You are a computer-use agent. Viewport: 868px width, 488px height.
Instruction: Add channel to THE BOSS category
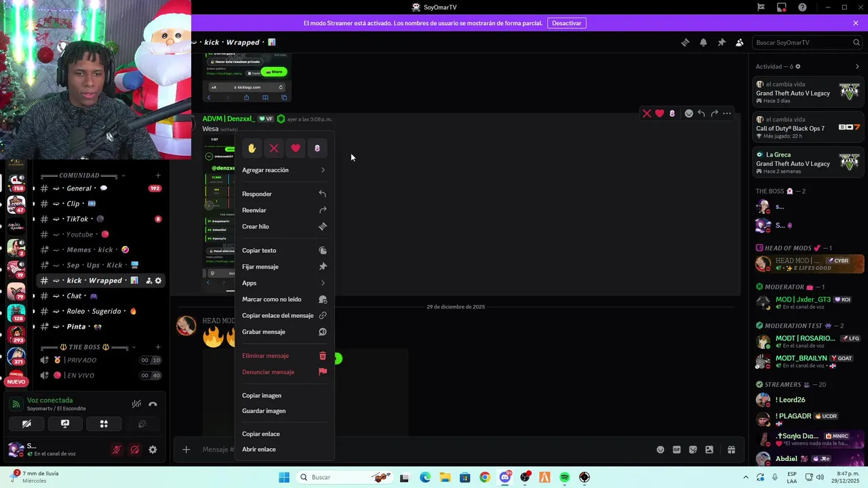pyautogui.click(x=158, y=347)
